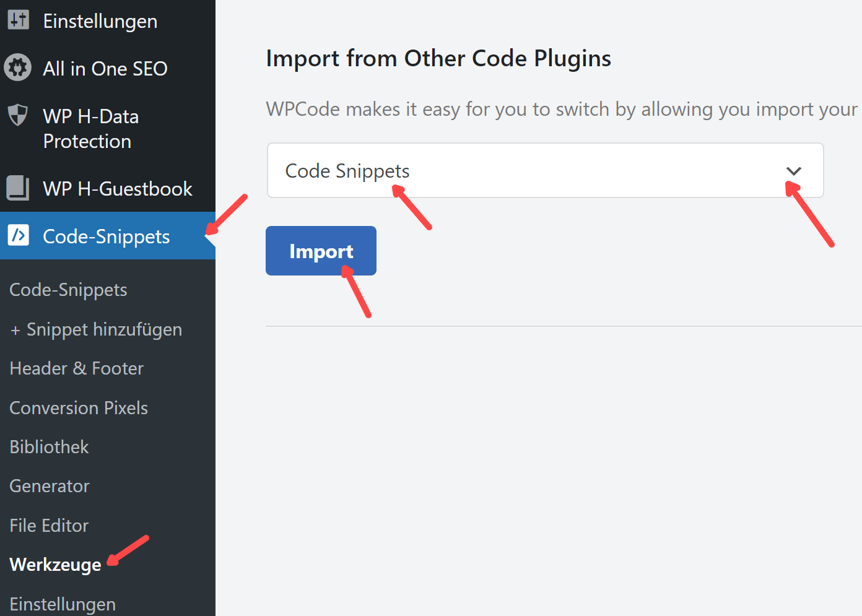Go to Conversion Pixels page
862x616 pixels.
click(x=79, y=408)
